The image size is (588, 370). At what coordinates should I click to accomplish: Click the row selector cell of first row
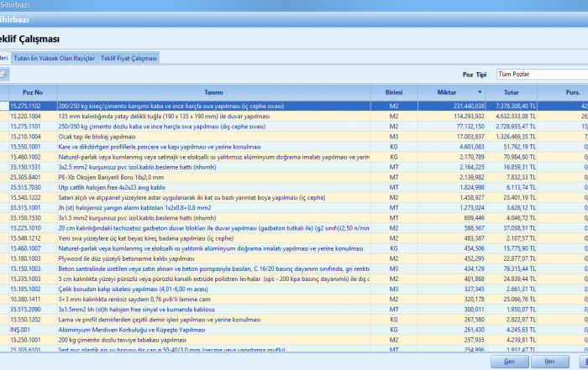click(3, 107)
